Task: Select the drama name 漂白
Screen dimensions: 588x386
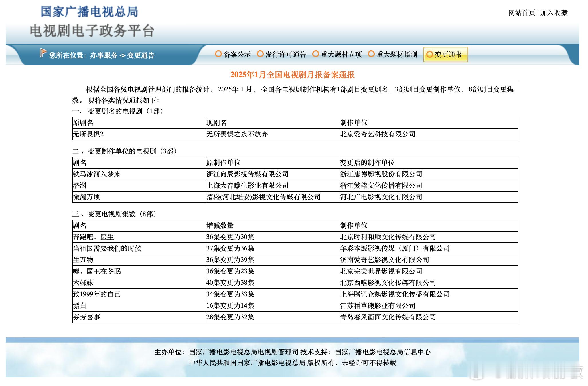Action: click(79, 306)
